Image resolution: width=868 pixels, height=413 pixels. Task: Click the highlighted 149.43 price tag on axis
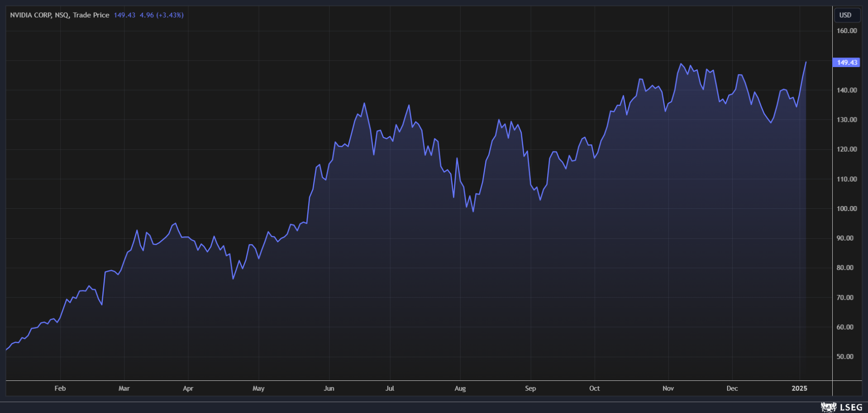[x=846, y=62]
